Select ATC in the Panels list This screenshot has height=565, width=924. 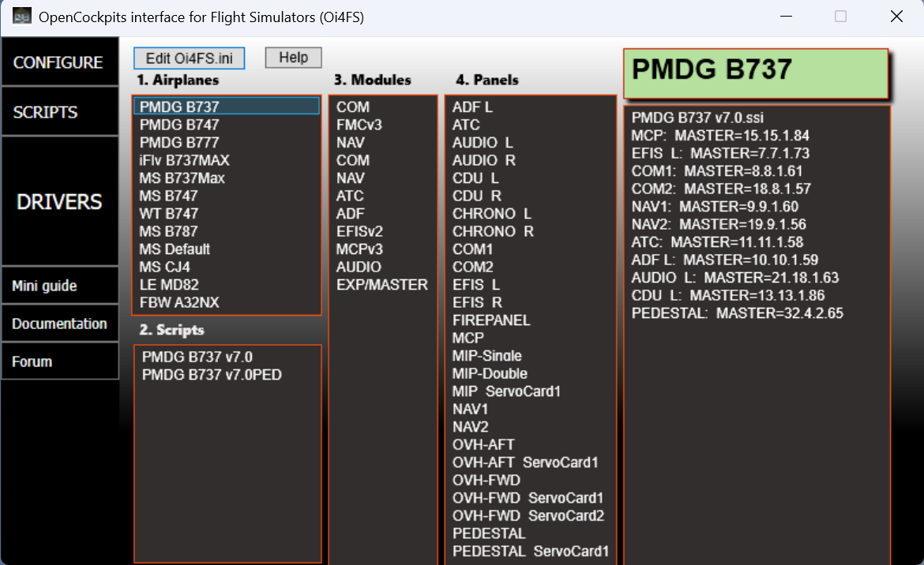point(466,125)
